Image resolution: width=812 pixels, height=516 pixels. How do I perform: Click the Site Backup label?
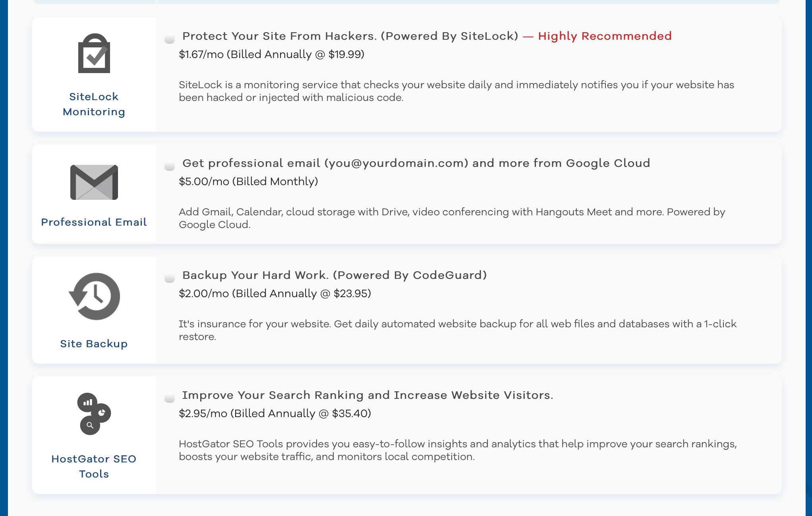point(94,344)
